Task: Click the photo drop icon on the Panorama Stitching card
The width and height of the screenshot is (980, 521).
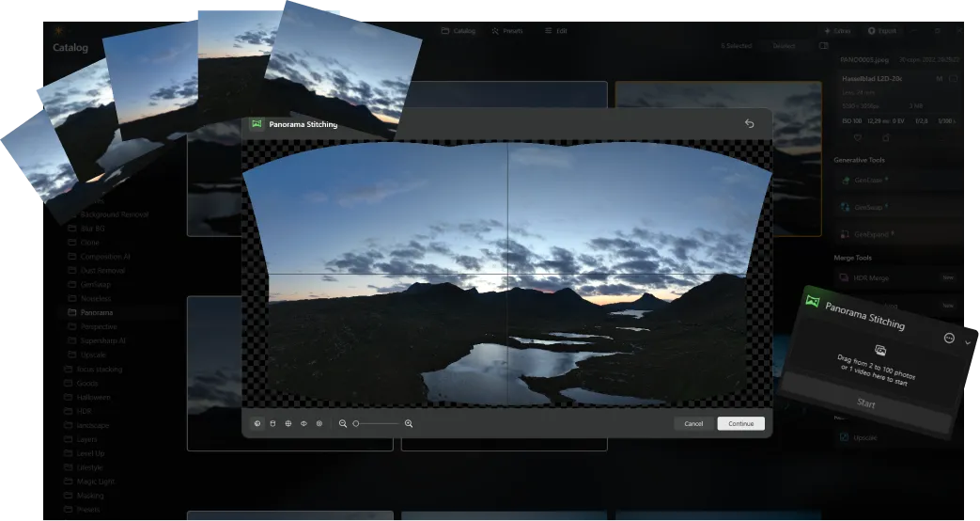Action: [880, 350]
